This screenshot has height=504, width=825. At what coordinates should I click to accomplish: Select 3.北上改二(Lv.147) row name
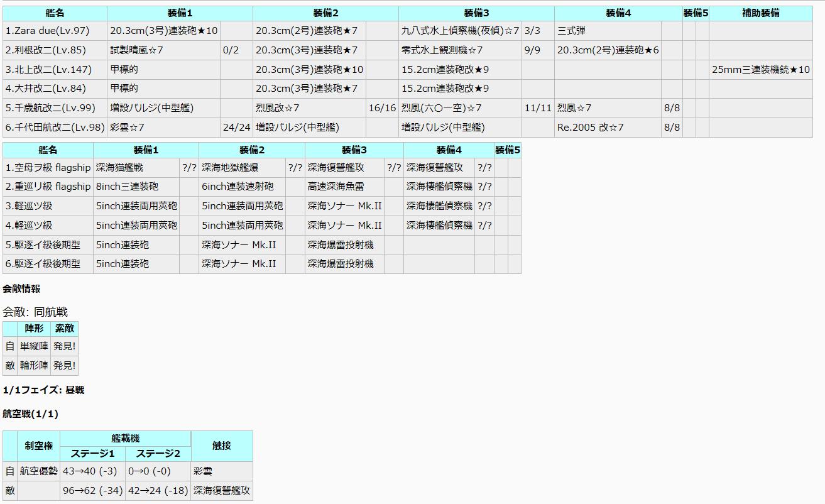55,70
